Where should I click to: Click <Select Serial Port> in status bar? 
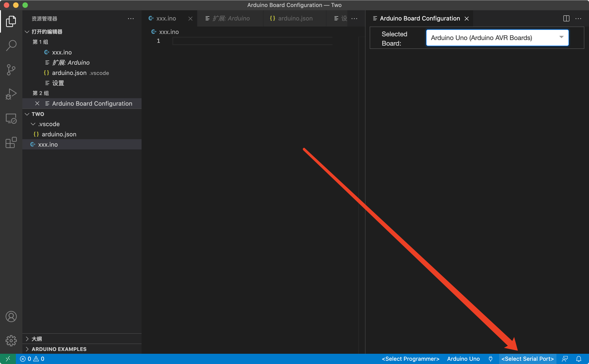[527, 359]
